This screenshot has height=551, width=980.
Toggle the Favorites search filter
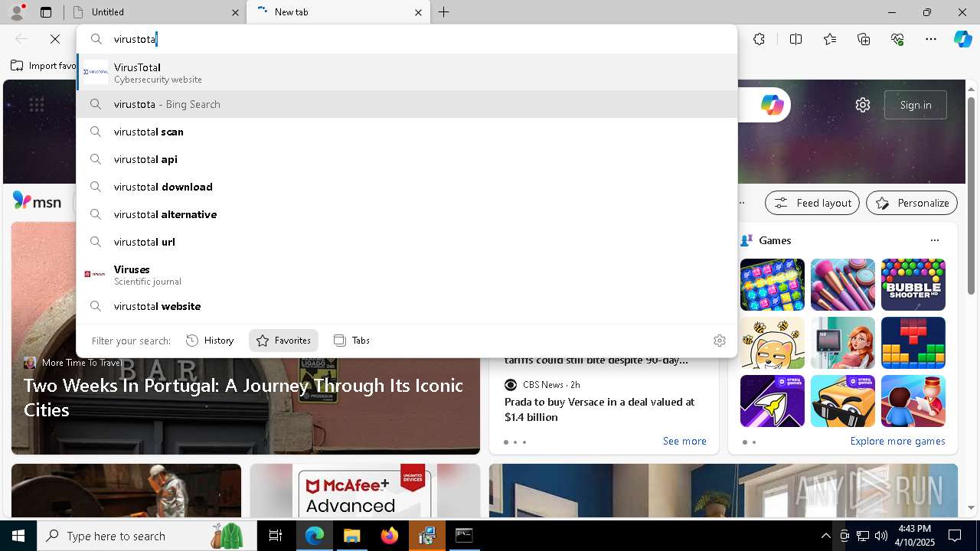[283, 341]
